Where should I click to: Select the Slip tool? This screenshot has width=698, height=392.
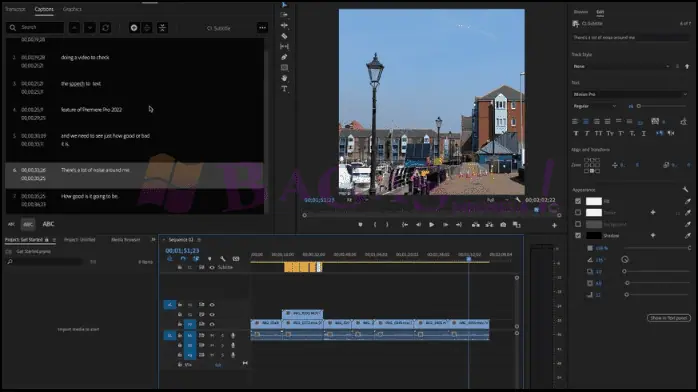284,46
